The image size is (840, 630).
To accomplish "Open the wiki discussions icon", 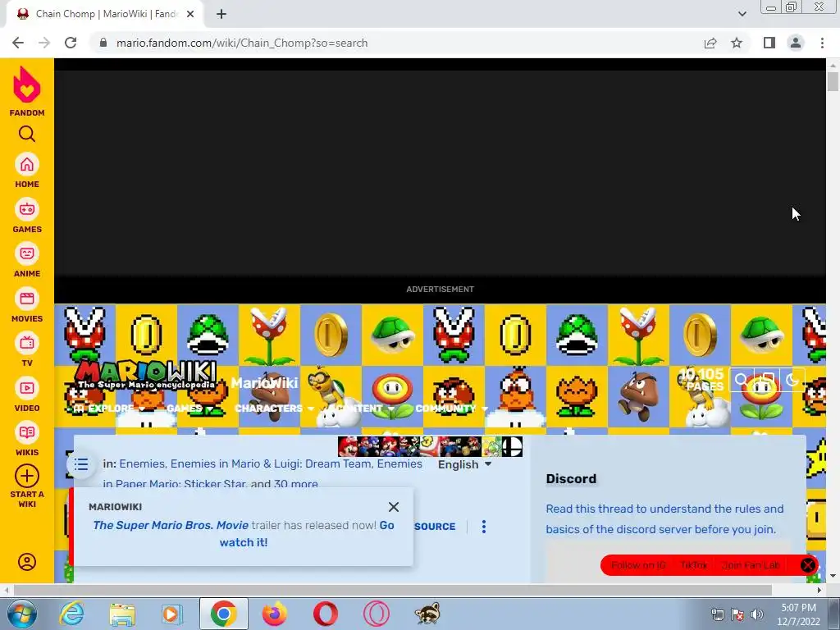I will point(767,381).
